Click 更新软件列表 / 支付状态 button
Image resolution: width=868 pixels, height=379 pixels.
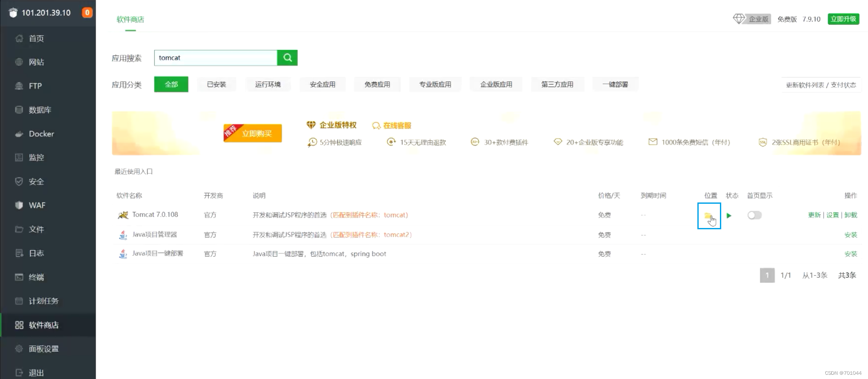[x=821, y=85]
